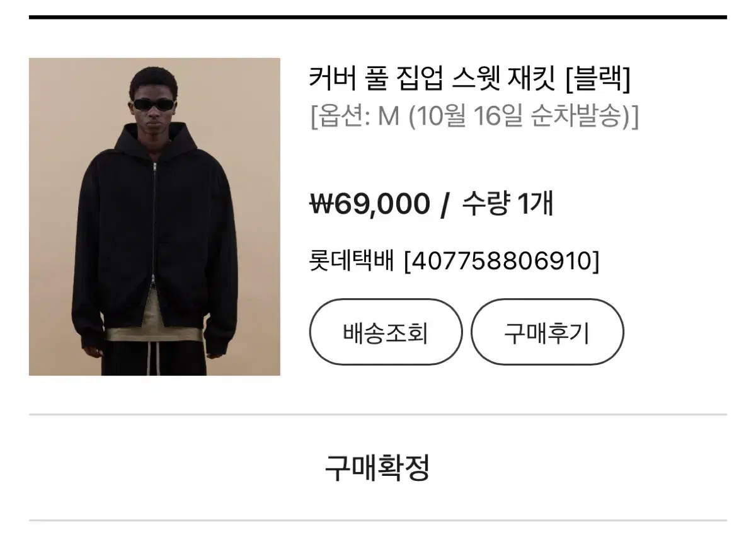This screenshot has width=756, height=549.
Task: Click the 롯데택배 courier name
Action: click(352, 260)
